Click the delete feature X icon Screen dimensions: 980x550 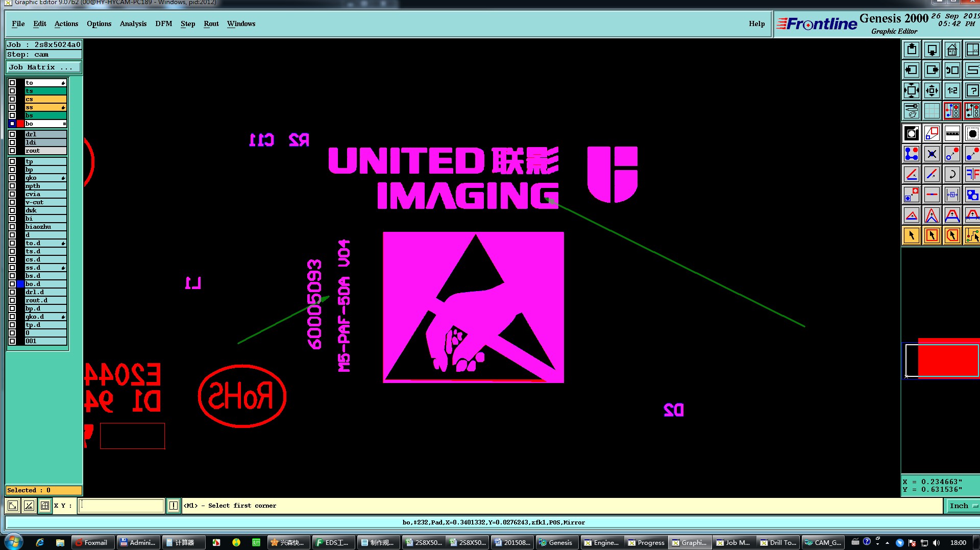932,154
